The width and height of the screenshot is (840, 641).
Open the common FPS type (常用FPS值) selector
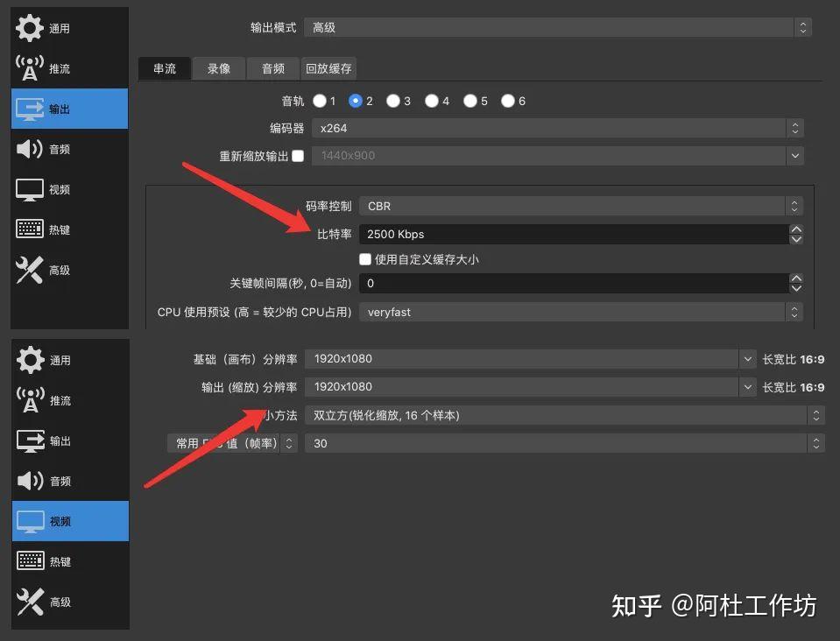click(232, 443)
